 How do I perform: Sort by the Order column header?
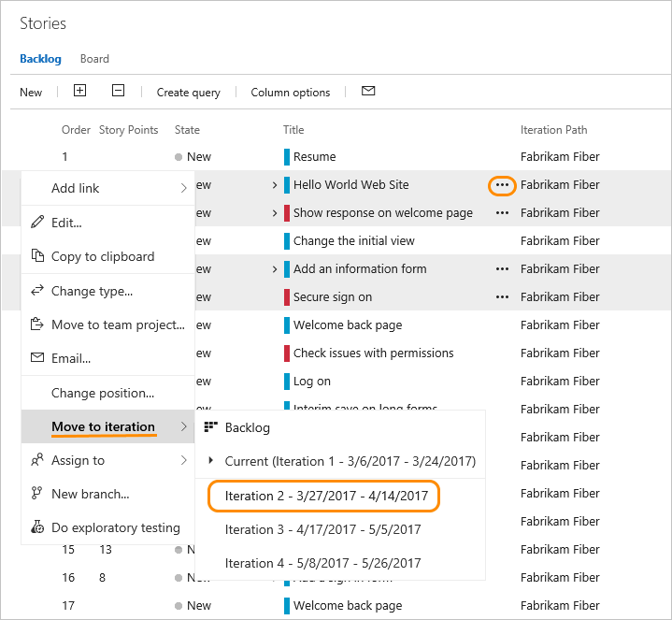(x=76, y=130)
